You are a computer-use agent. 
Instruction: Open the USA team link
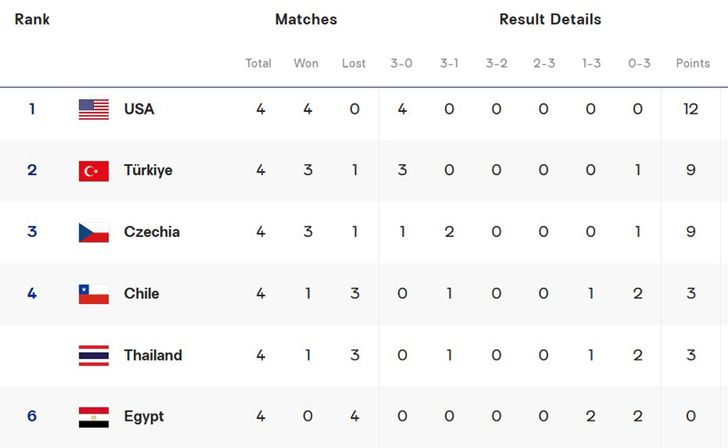point(139,109)
